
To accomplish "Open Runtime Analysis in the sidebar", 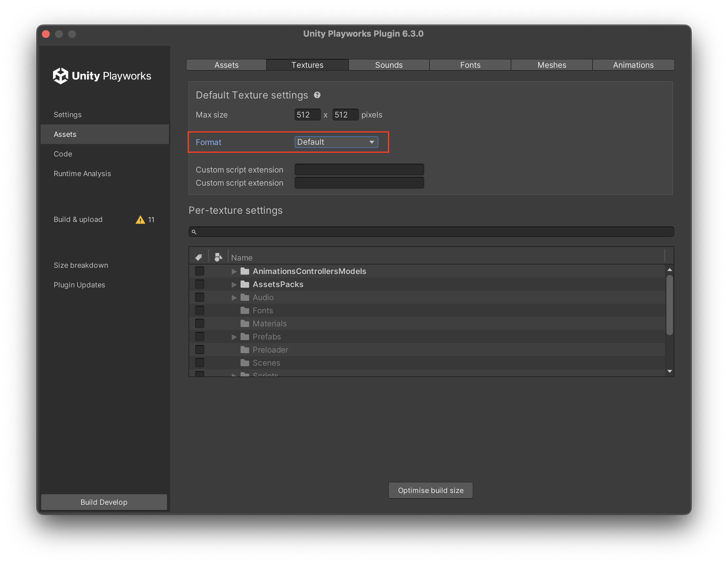I will pyautogui.click(x=105, y=174).
